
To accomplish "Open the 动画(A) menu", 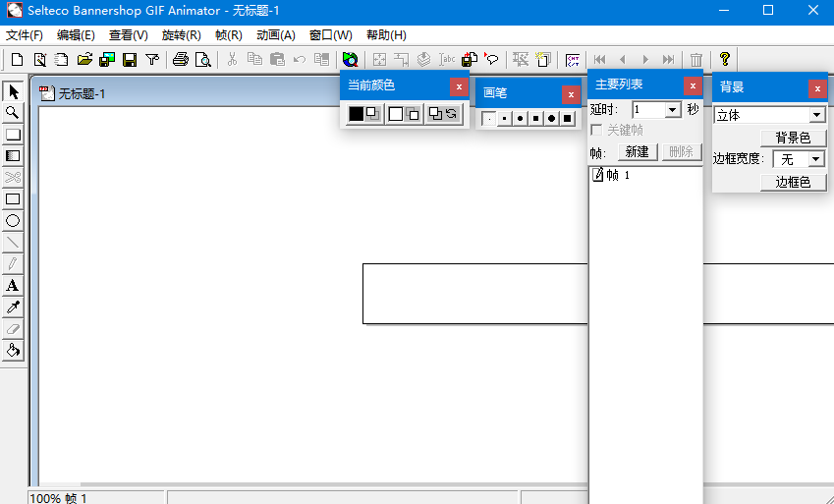I will click(x=275, y=35).
